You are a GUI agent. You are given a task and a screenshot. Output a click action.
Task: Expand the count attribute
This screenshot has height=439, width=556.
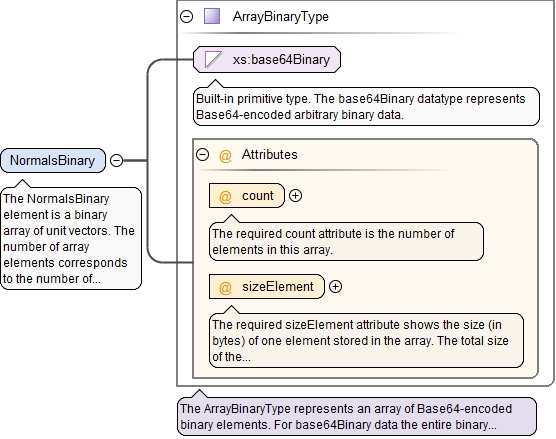pyautogui.click(x=295, y=195)
